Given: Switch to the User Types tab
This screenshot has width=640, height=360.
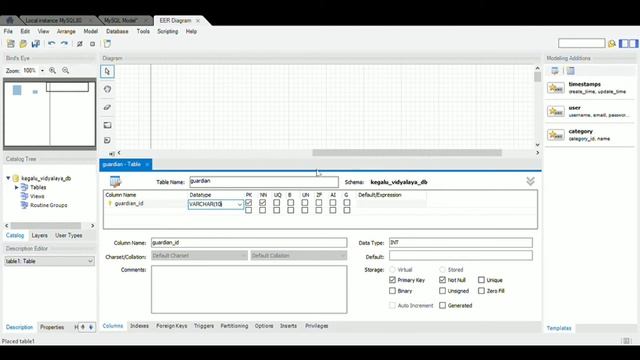Looking at the screenshot, I should coord(69,236).
